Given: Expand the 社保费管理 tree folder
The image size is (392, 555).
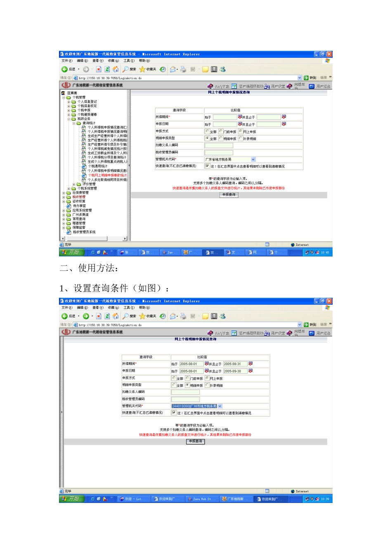Looking at the screenshot, I should 64,193.
